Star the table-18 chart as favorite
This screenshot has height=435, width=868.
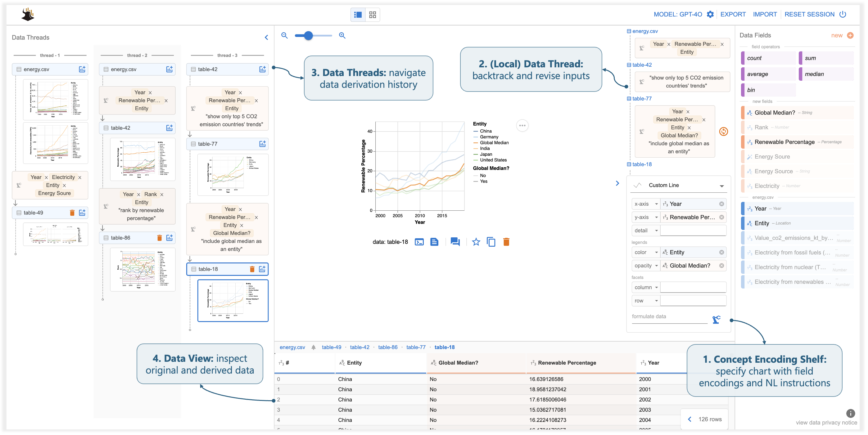pos(476,242)
